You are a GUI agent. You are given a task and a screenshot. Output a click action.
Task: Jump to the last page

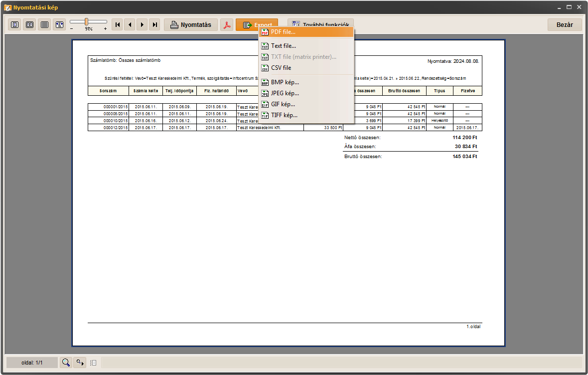pyautogui.click(x=154, y=25)
